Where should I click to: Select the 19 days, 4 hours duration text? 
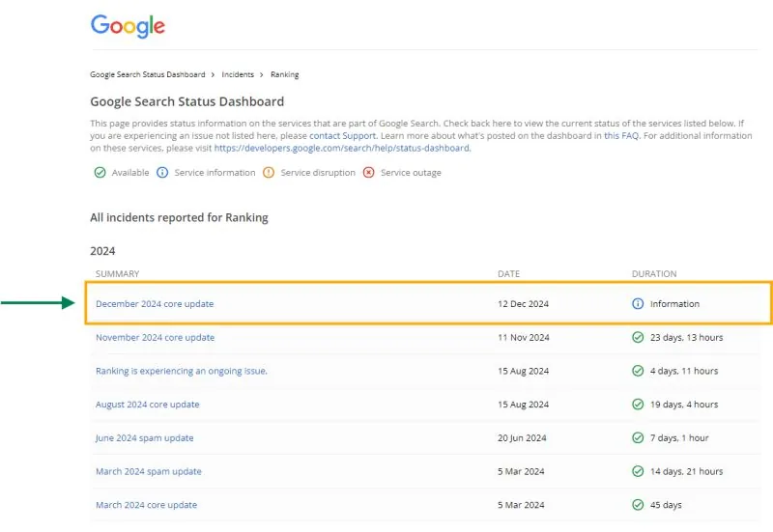[x=684, y=405]
